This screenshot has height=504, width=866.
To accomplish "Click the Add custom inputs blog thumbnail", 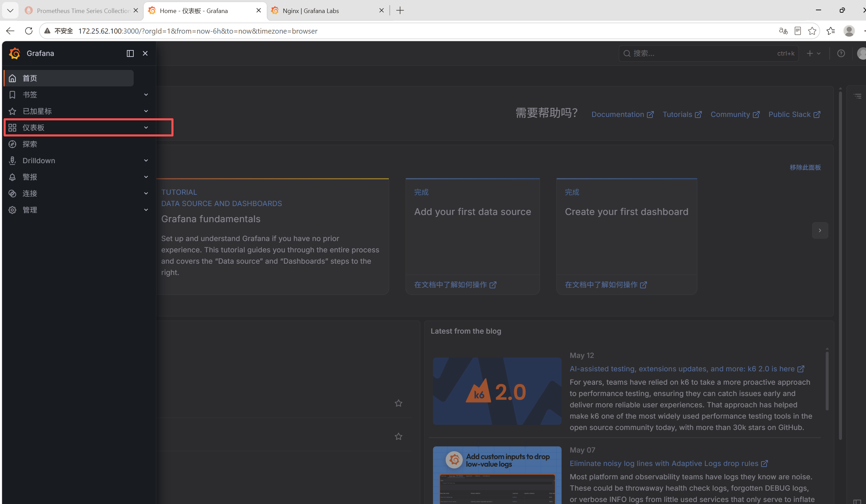I will pyautogui.click(x=497, y=475).
